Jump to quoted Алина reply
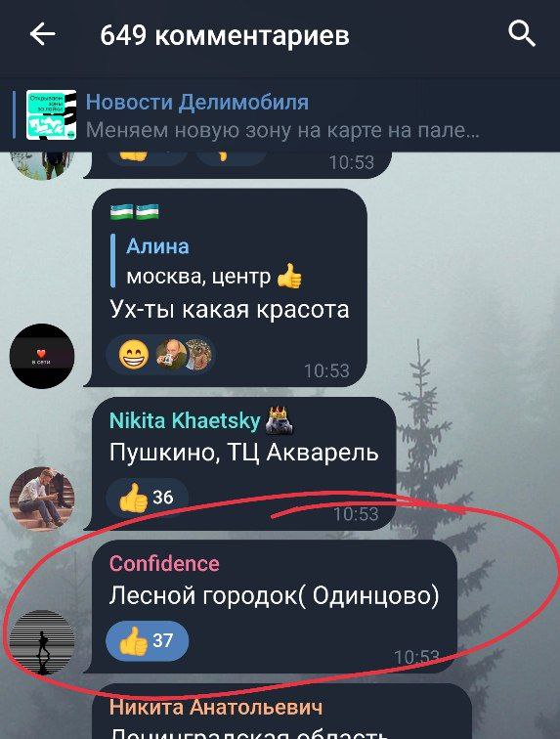Image resolution: width=560 pixels, height=739 pixels. 207,261
